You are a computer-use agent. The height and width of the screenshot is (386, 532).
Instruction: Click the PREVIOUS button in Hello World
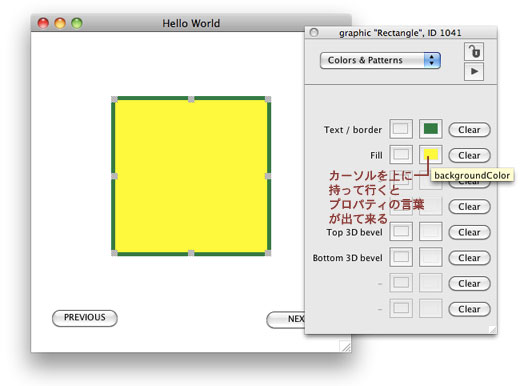pyautogui.click(x=85, y=318)
